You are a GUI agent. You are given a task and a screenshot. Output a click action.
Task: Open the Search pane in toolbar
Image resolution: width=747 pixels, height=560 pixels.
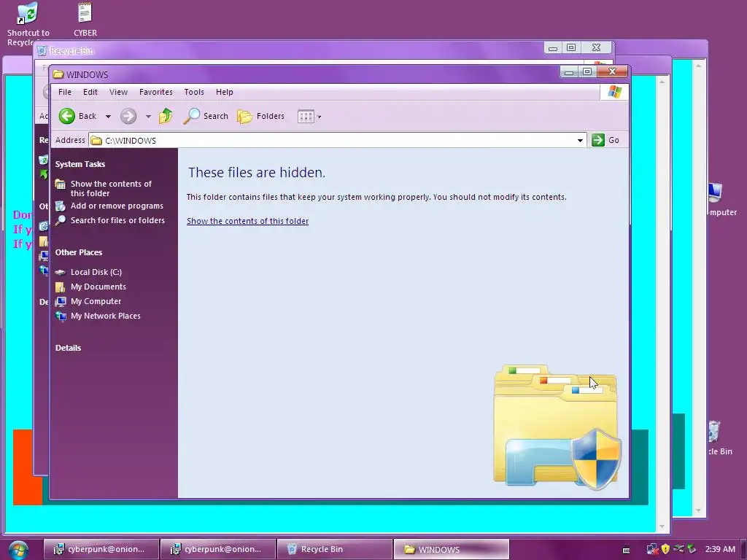pyautogui.click(x=206, y=116)
